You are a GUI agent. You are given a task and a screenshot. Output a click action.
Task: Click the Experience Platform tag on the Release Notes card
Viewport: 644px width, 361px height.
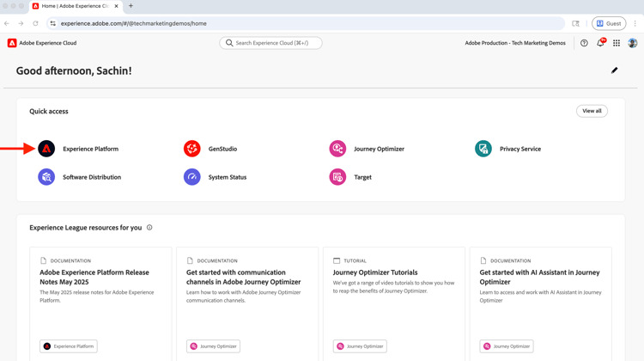pos(69,346)
